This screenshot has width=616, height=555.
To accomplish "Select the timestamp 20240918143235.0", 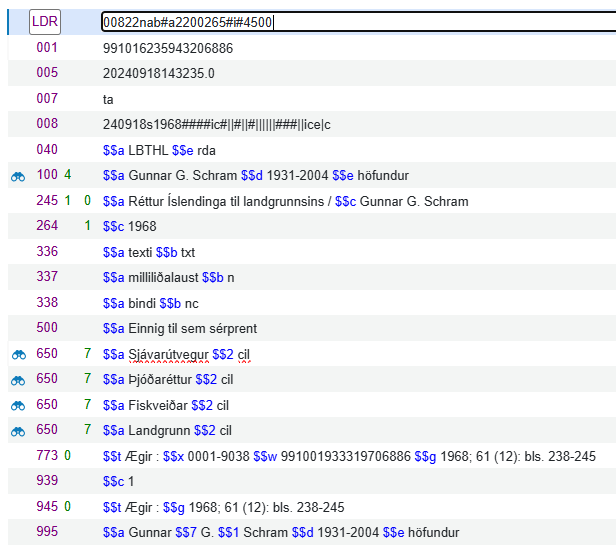I will 159,73.
